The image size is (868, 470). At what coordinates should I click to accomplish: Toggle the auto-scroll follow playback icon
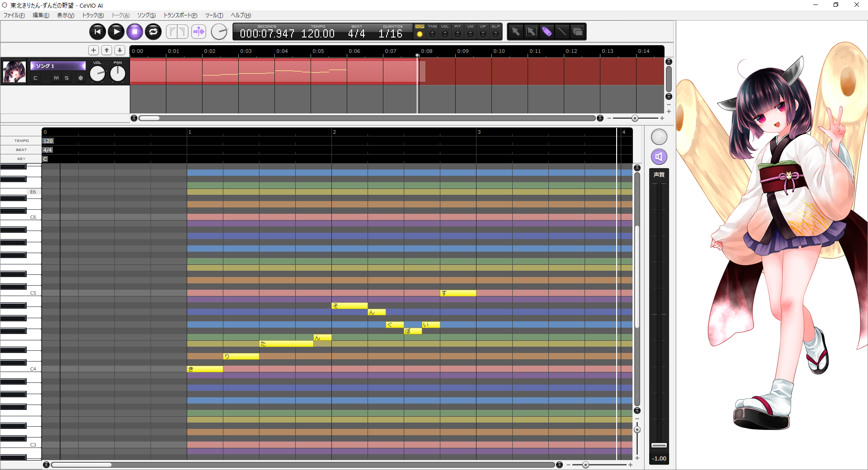[x=198, y=32]
